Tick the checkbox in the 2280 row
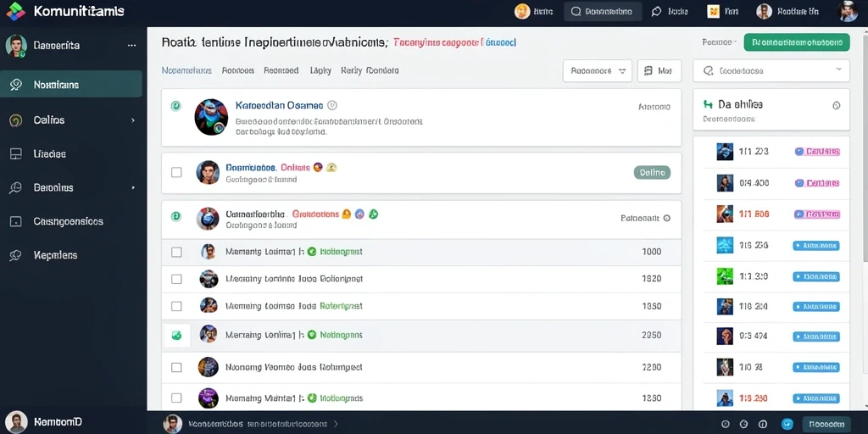The height and width of the screenshot is (434, 868). (x=176, y=367)
